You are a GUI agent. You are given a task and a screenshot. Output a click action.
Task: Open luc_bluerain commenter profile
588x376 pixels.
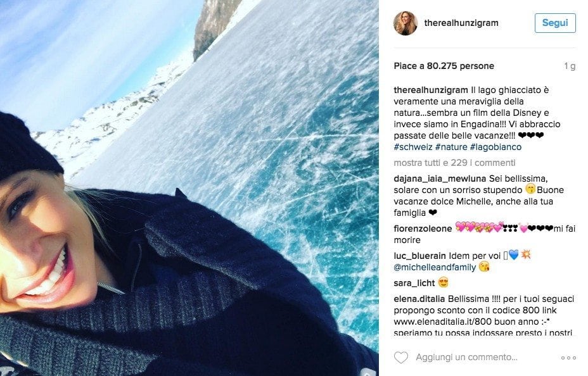[x=419, y=256]
